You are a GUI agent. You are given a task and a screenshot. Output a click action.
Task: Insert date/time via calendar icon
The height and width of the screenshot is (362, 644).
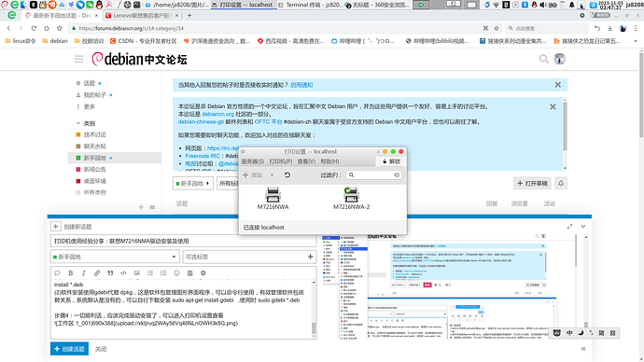click(x=189, y=273)
